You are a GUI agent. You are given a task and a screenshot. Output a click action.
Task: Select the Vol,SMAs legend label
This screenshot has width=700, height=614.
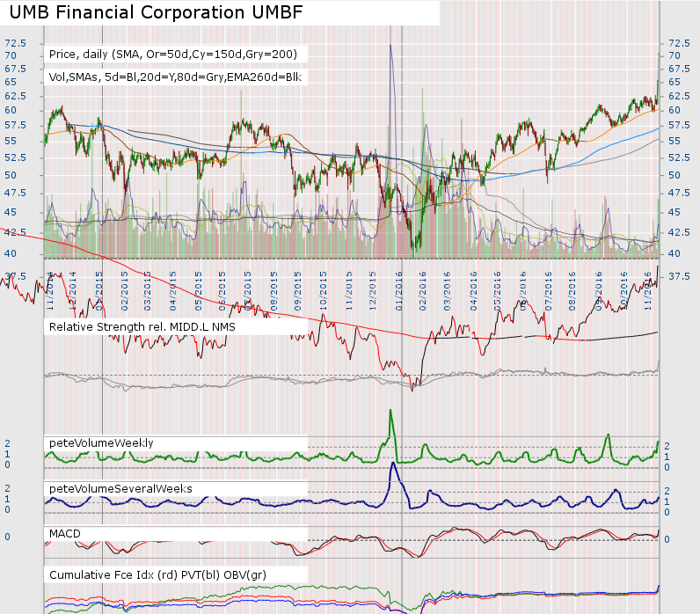[x=175, y=77]
